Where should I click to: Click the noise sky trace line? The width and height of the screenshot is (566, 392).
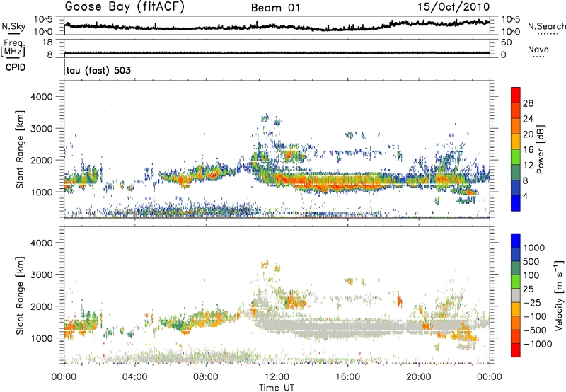tap(277, 26)
